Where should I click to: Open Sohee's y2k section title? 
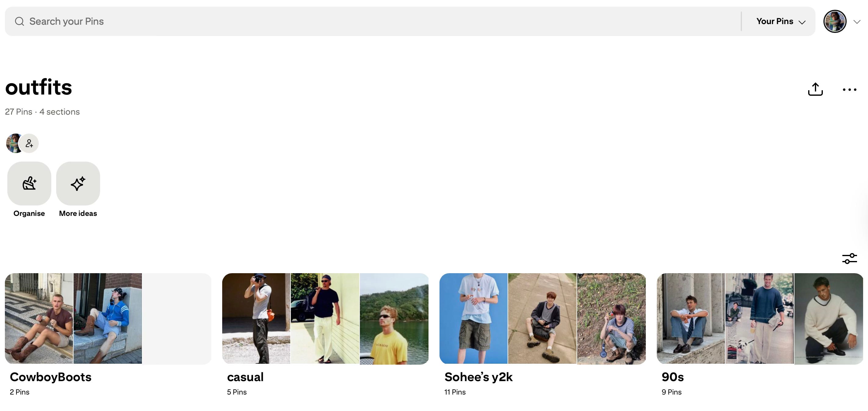tap(479, 377)
